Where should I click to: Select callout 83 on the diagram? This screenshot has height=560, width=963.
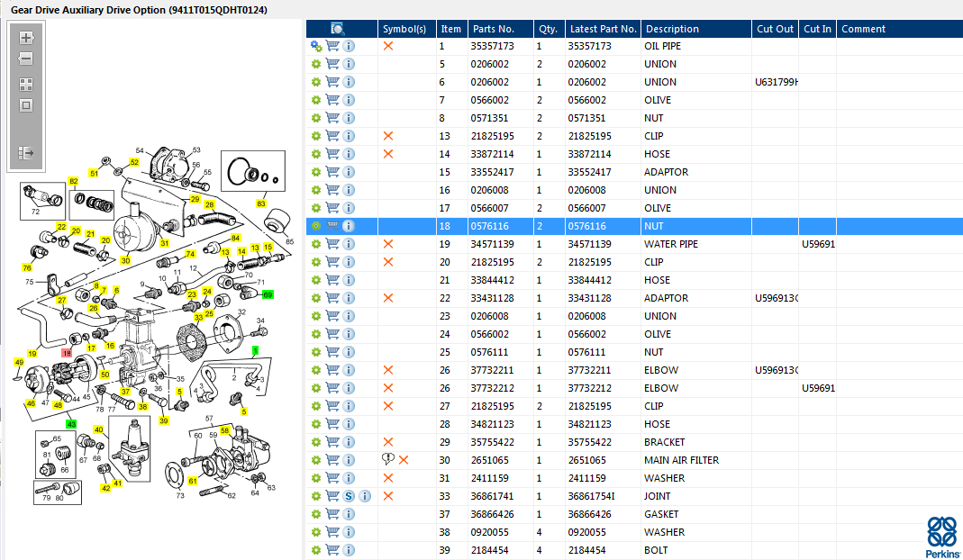coord(261,203)
